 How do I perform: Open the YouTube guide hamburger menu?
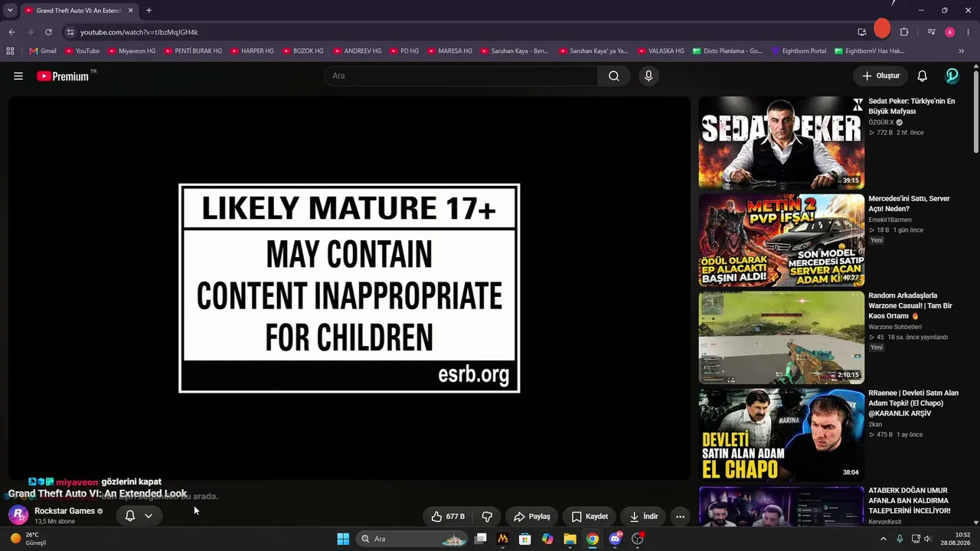click(x=18, y=76)
